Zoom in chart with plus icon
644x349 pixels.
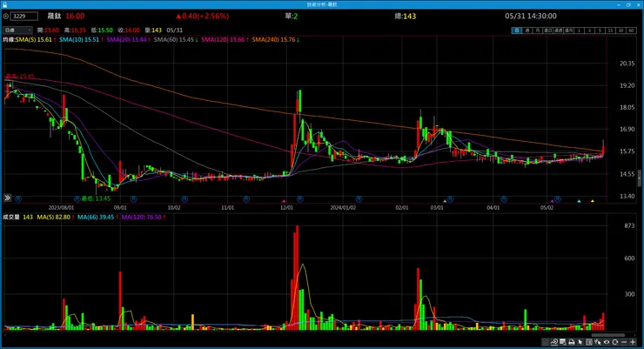pos(633,342)
